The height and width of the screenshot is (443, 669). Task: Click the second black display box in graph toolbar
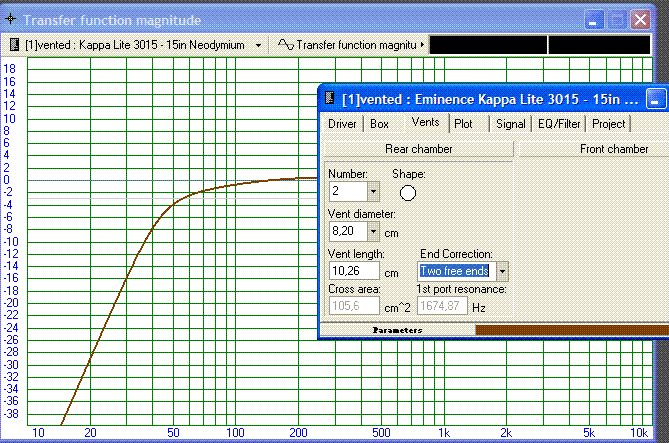pos(599,45)
